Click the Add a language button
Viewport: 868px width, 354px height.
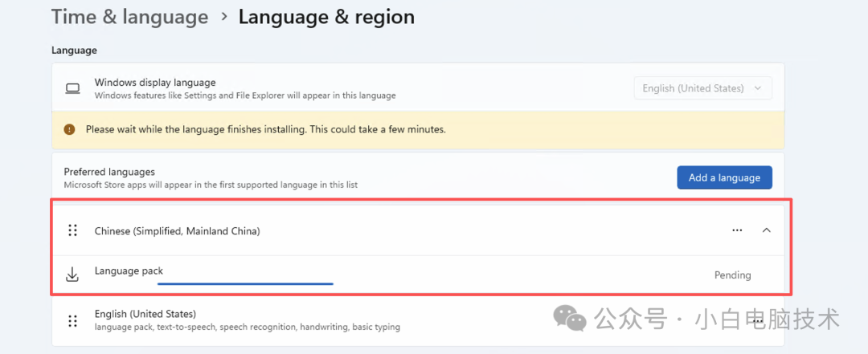click(724, 177)
